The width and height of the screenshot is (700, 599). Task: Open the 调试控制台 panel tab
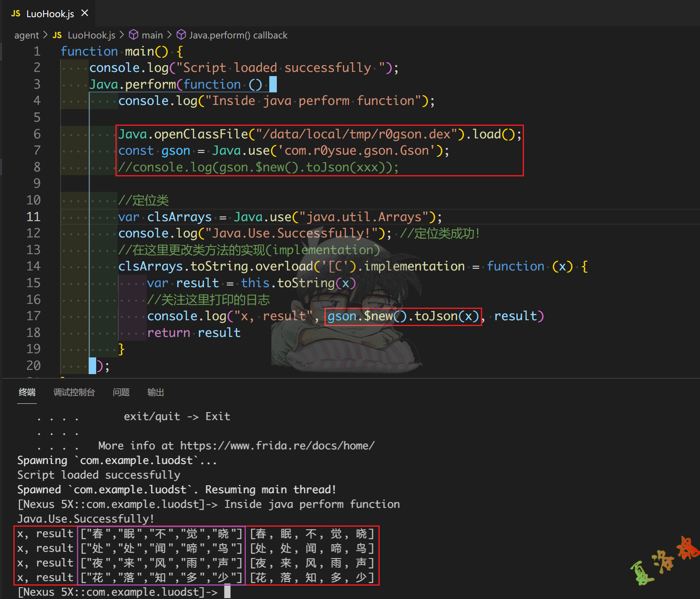74,392
